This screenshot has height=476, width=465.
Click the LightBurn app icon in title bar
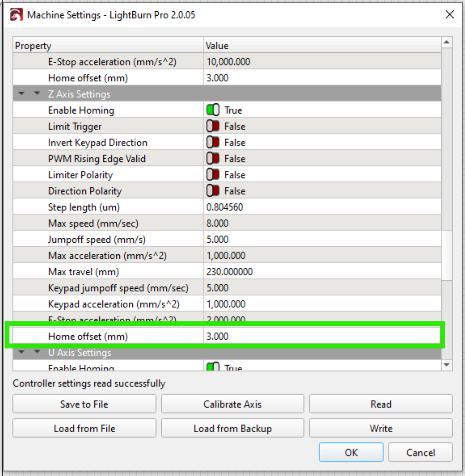(x=16, y=15)
